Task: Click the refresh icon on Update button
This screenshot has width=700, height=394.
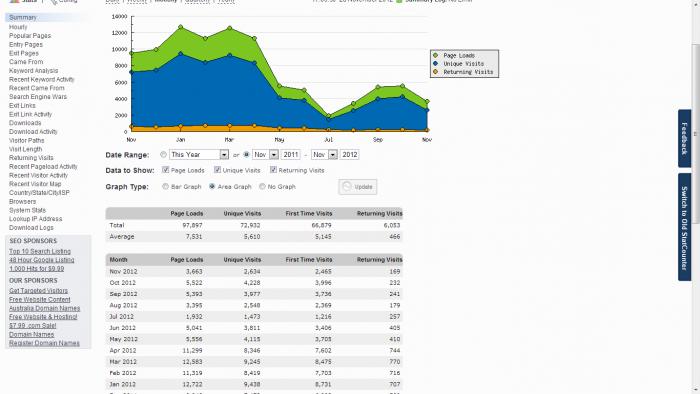Action: pyautogui.click(x=347, y=187)
